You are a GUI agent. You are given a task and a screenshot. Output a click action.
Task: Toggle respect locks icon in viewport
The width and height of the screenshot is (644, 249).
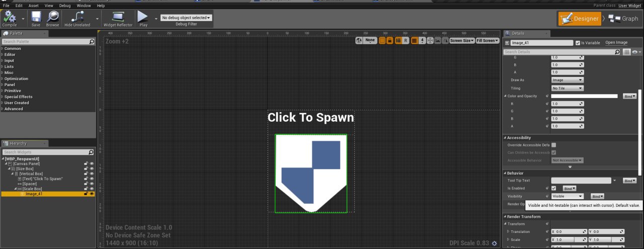tap(389, 40)
